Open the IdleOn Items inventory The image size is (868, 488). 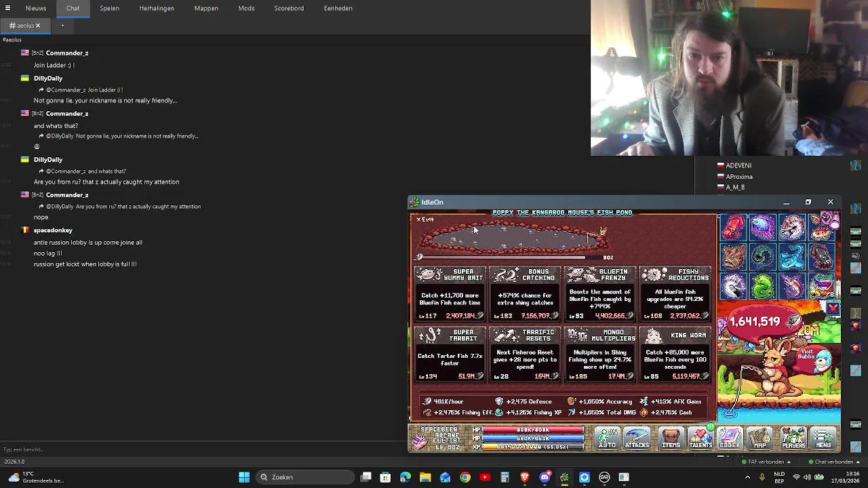pyautogui.click(x=671, y=439)
